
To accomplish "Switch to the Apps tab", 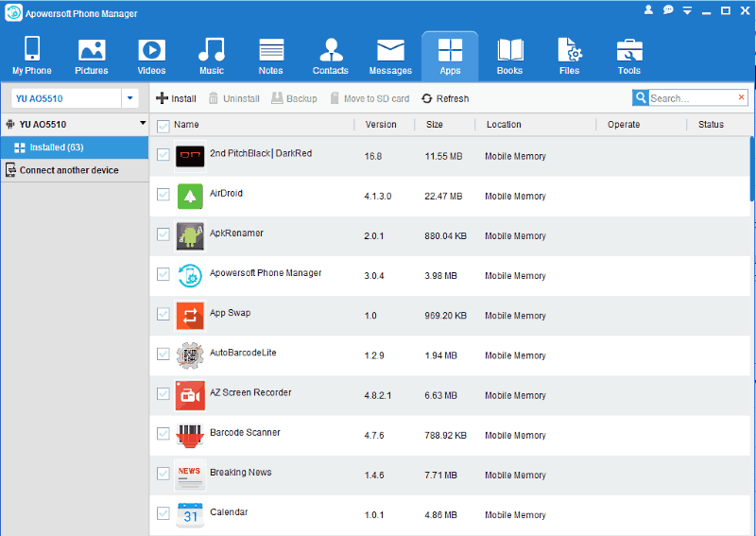I will (450, 56).
